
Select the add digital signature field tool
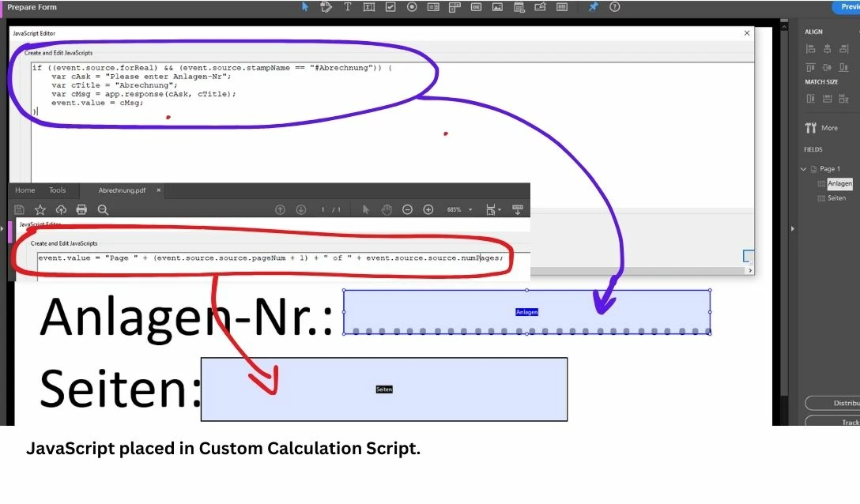point(540,7)
